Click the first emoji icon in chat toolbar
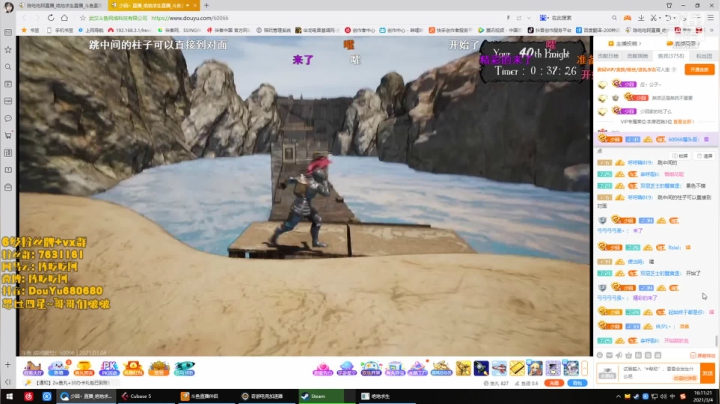Image resolution: width=720 pixels, height=404 pixels. (x=600, y=355)
